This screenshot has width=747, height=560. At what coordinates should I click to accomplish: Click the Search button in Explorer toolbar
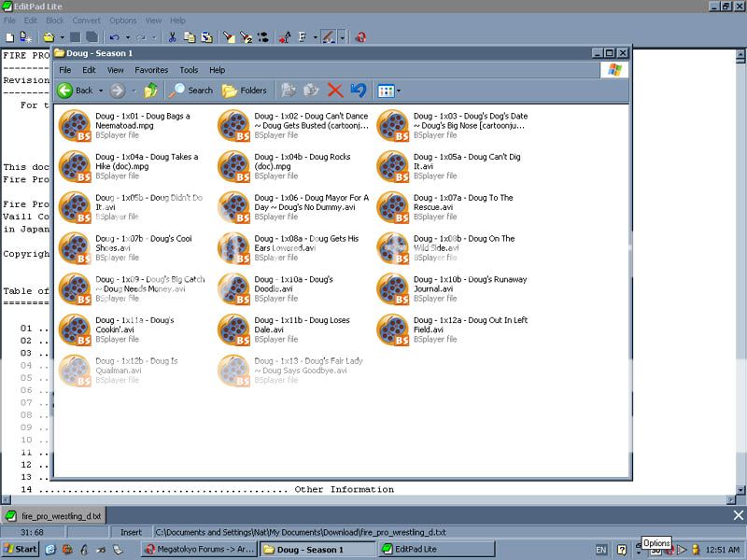[x=191, y=91]
